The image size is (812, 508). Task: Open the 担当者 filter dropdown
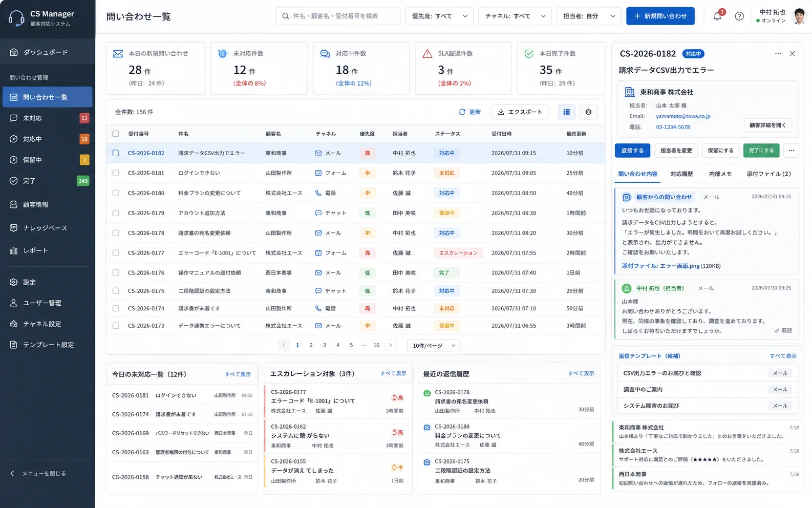pos(589,16)
